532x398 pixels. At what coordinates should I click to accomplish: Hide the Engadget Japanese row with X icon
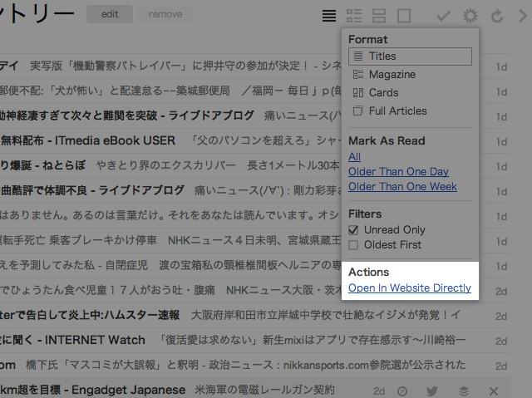(x=494, y=391)
